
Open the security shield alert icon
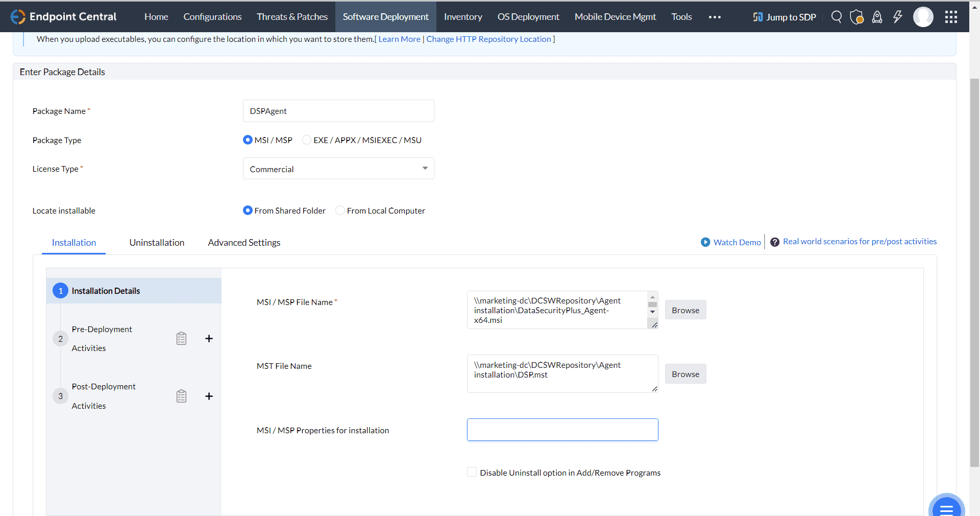click(857, 17)
